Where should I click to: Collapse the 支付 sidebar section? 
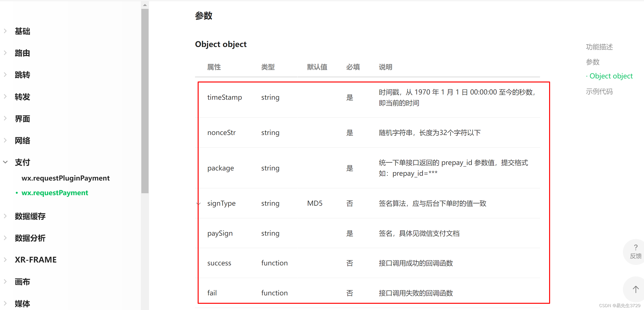(6, 162)
